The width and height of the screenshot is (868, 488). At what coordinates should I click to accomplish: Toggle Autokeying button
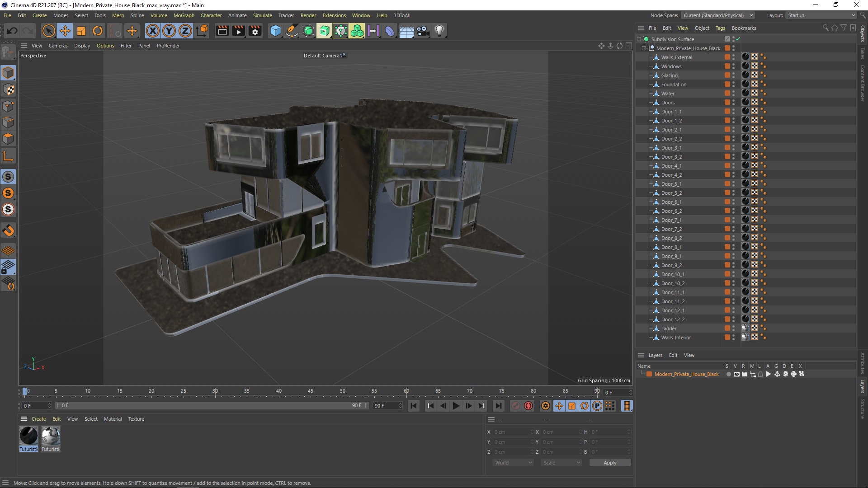coord(528,406)
